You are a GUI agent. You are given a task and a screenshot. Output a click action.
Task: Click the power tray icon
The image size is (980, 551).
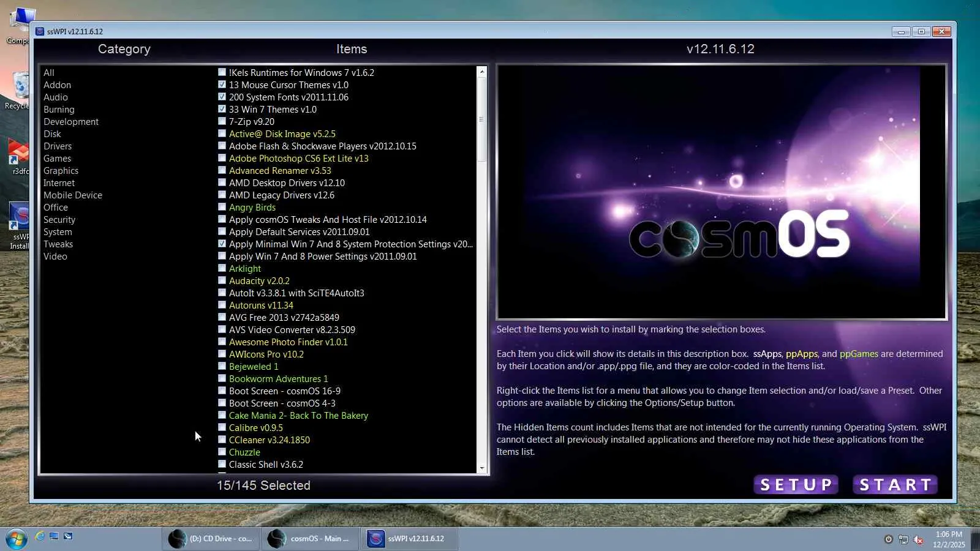coord(889,539)
